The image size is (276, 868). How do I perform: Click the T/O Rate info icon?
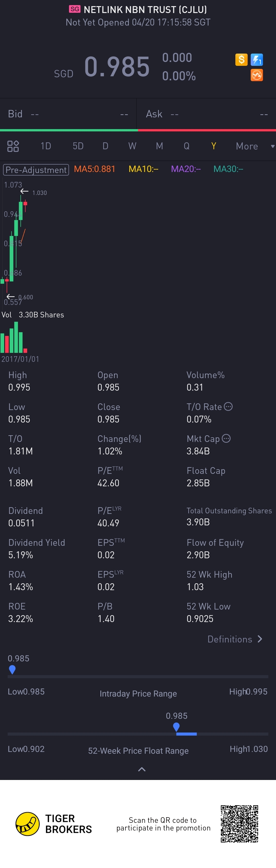click(x=228, y=406)
